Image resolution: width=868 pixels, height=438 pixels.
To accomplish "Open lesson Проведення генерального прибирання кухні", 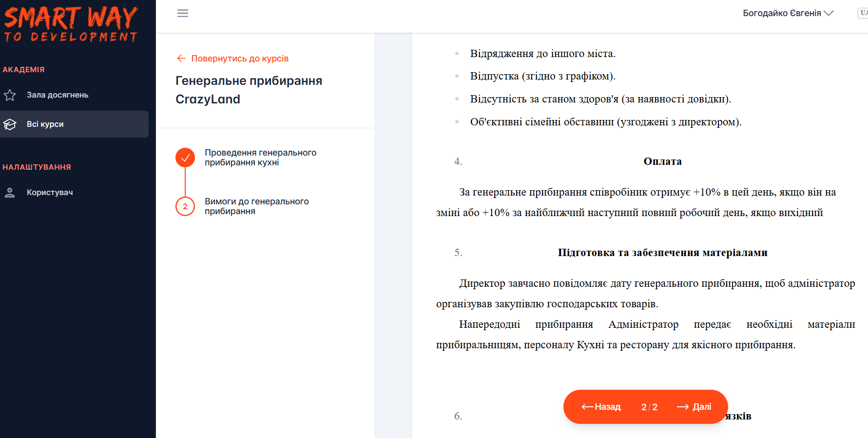I will point(260,158).
